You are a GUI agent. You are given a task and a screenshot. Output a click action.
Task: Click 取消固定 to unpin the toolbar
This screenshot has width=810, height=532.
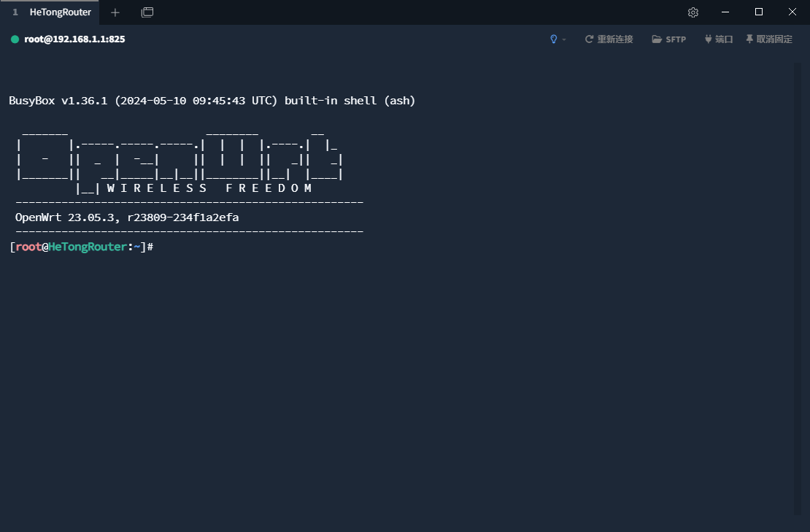click(x=769, y=39)
